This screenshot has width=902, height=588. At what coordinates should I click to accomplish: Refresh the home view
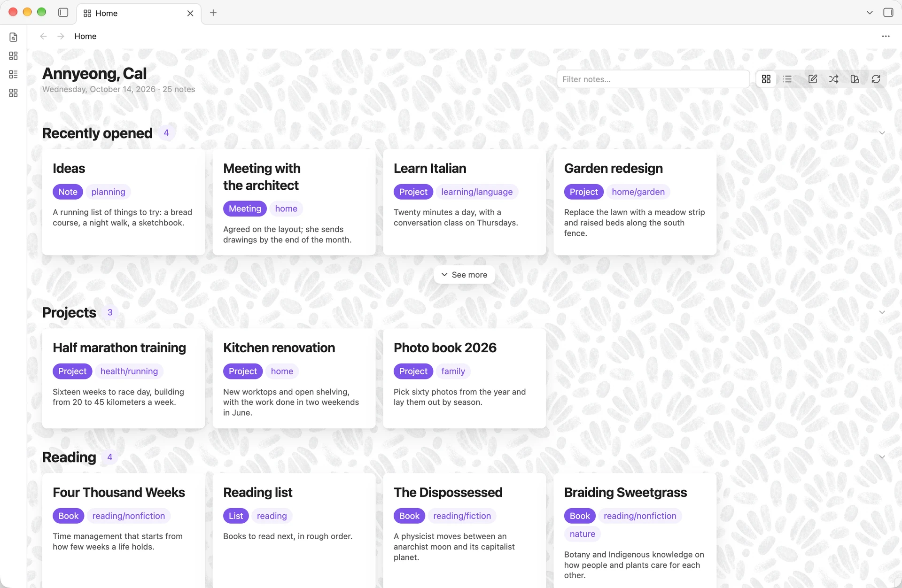[876, 79]
